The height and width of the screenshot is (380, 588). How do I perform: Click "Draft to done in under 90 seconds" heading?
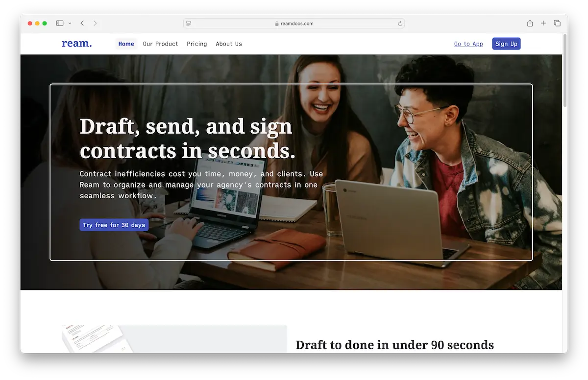(395, 345)
